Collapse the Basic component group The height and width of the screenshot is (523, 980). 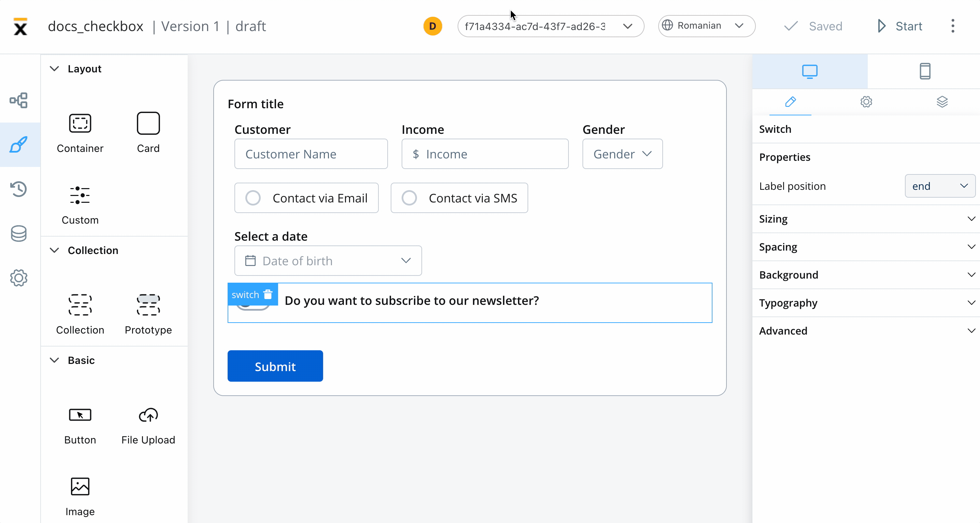[x=54, y=360]
